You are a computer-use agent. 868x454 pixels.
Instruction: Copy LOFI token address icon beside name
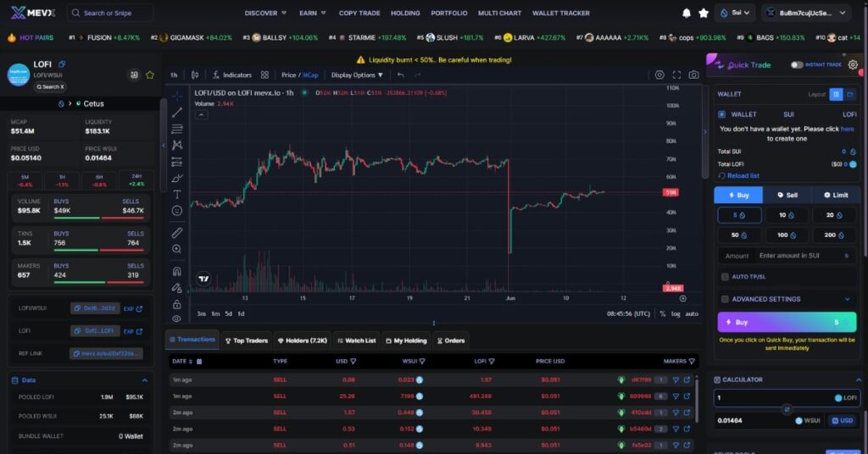tap(61, 64)
